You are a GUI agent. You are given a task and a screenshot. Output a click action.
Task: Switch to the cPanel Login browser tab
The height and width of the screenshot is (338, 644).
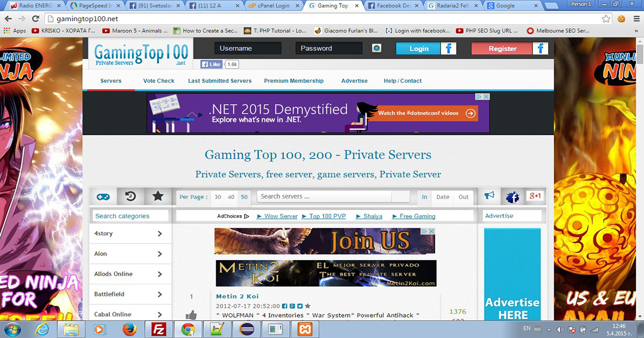click(x=274, y=6)
